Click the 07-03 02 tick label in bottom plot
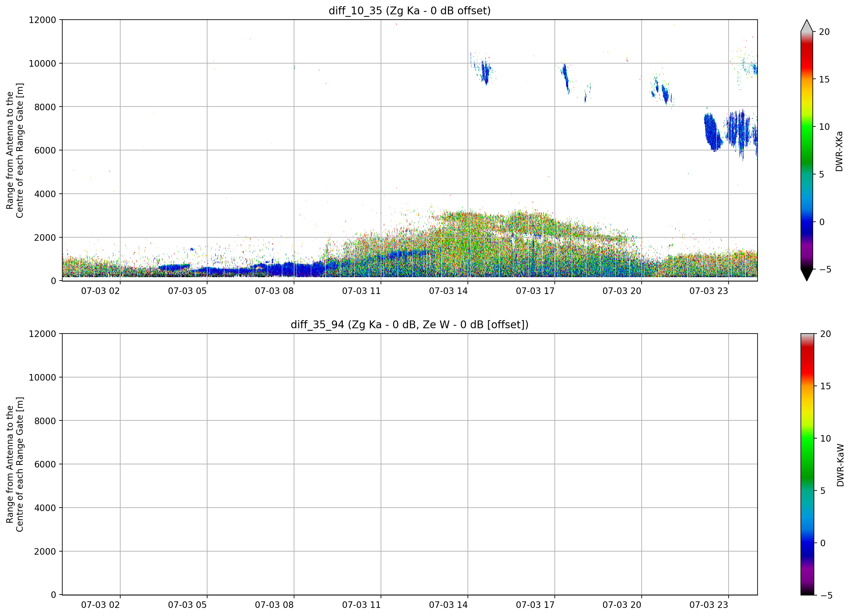This screenshot has height=616, width=851. [101, 605]
